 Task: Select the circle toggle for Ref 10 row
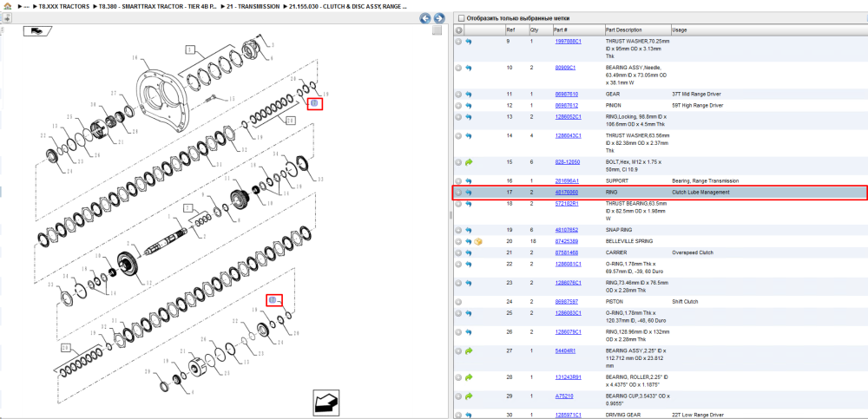pos(458,68)
